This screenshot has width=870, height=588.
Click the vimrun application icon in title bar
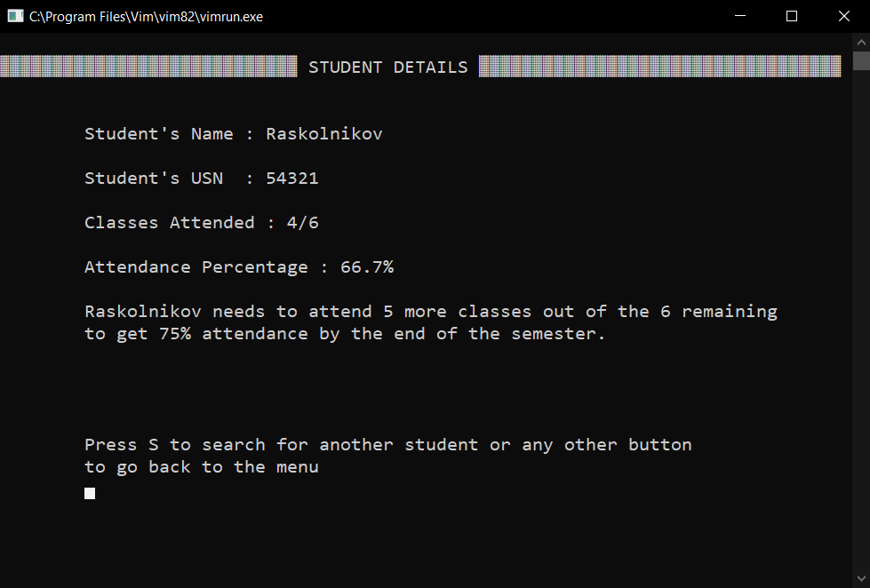[x=13, y=16]
